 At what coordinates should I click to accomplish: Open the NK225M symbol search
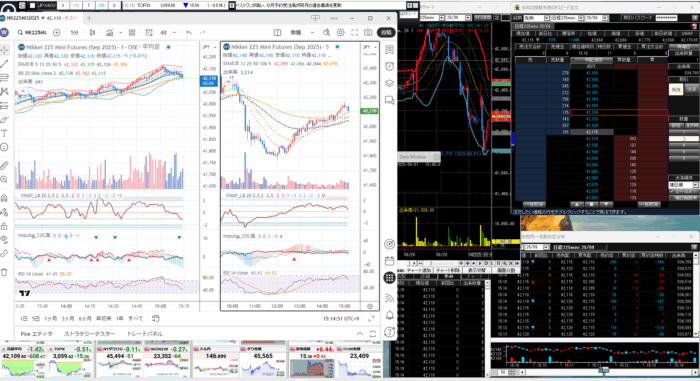tap(32, 33)
